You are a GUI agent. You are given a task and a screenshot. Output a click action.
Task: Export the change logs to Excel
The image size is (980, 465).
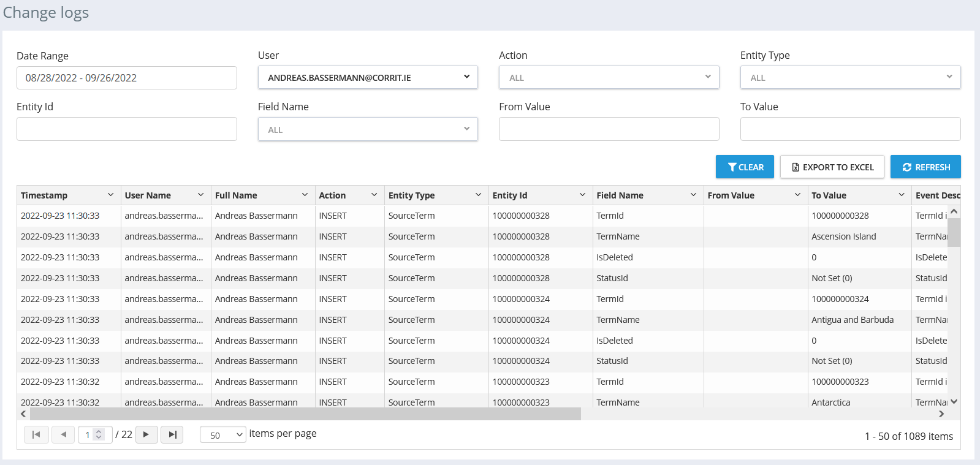click(832, 167)
